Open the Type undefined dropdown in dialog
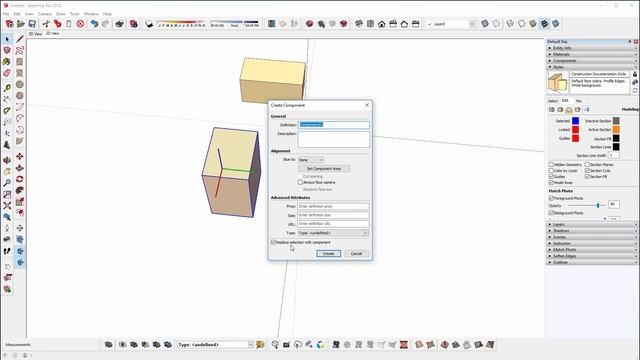Viewport: 640px width, 360px height. pyautogui.click(x=333, y=233)
